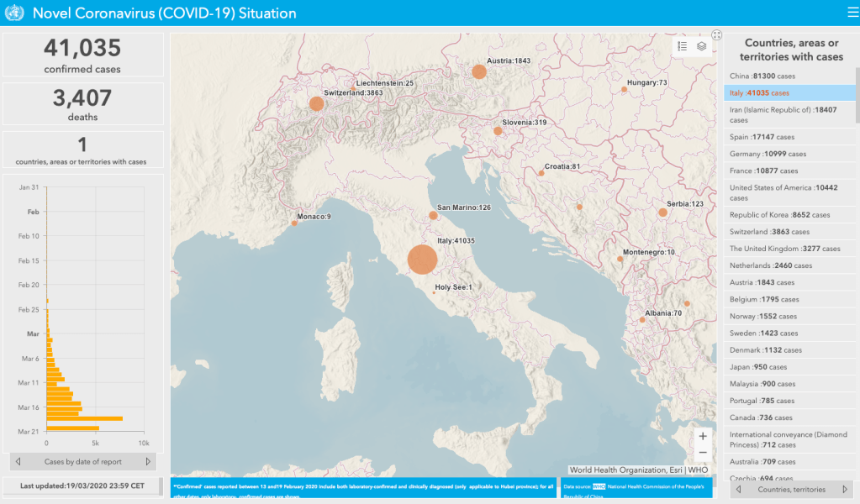Open the hamburger menu in the header
This screenshot has width=860, height=504.
tap(852, 13)
